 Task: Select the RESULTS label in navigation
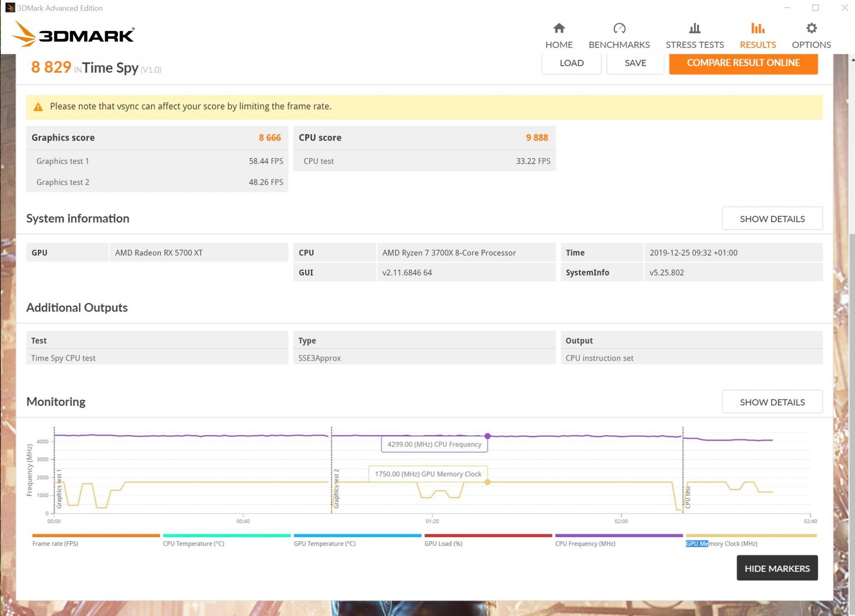coord(758,45)
